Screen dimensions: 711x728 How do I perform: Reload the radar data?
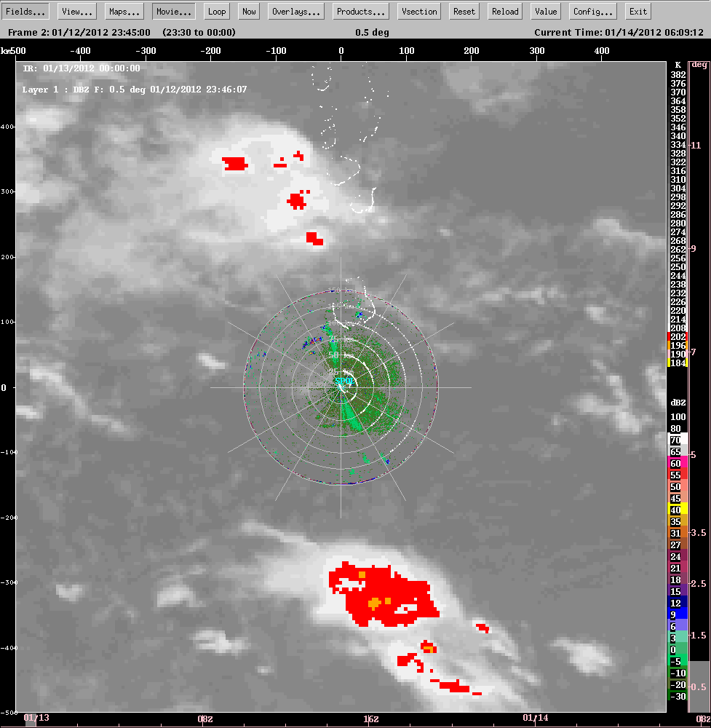[505, 12]
